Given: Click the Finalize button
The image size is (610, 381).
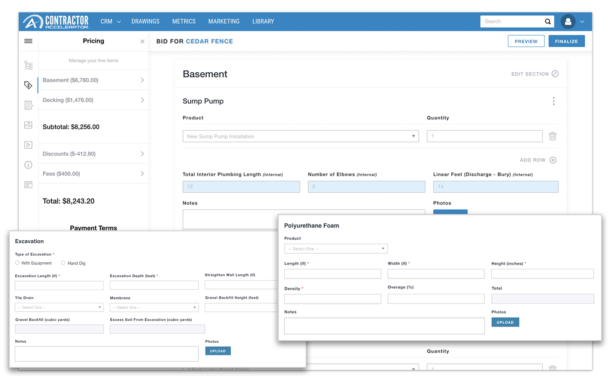Looking at the screenshot, I should tap(566, 41).
